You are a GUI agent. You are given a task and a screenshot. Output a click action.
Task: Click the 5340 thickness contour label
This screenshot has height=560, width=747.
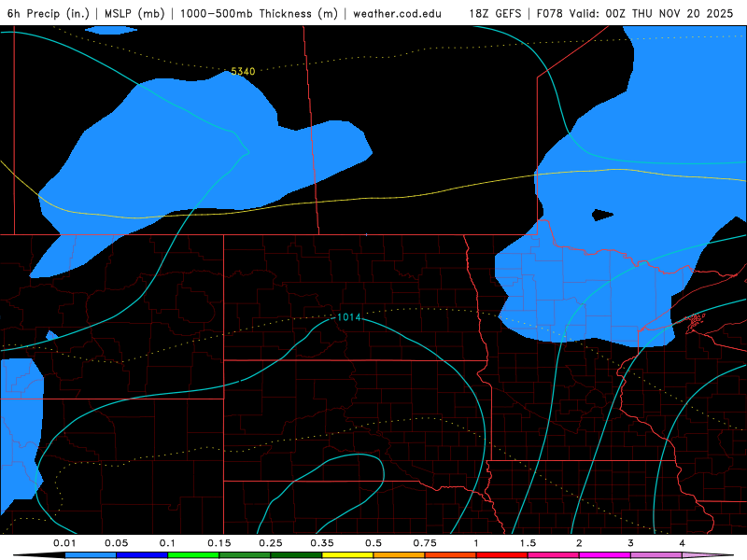coord(243,72)
